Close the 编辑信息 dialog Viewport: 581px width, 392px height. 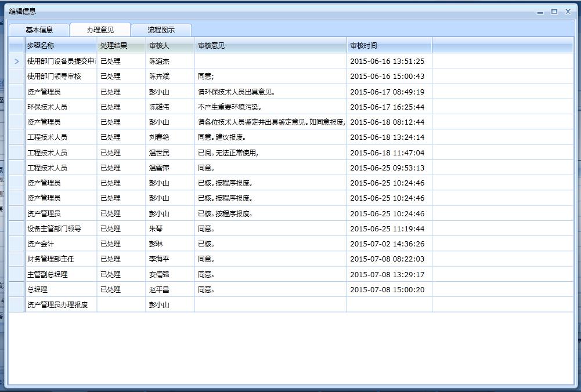(568, 12)
